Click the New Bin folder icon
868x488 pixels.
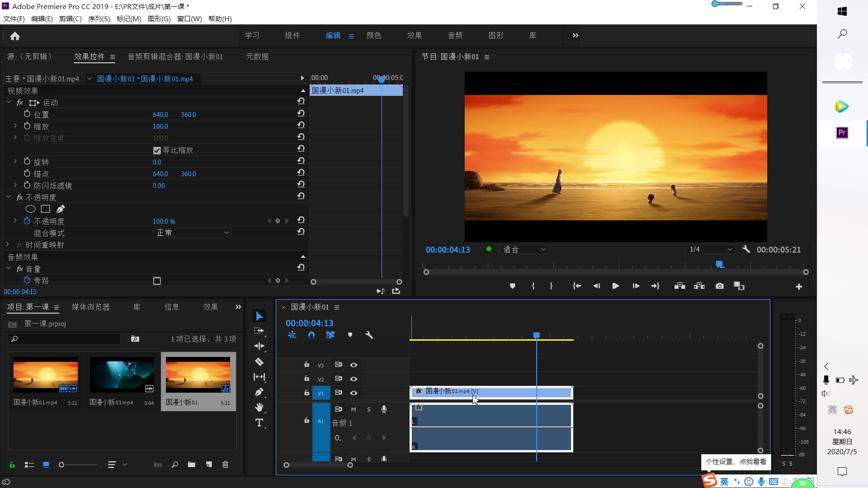[x=192, y=465]
